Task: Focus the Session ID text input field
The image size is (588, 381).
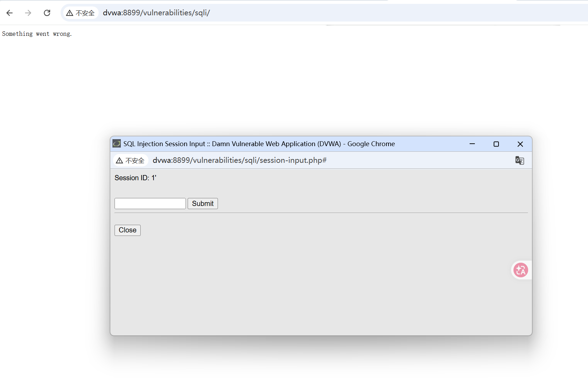Action: (150, 204)
